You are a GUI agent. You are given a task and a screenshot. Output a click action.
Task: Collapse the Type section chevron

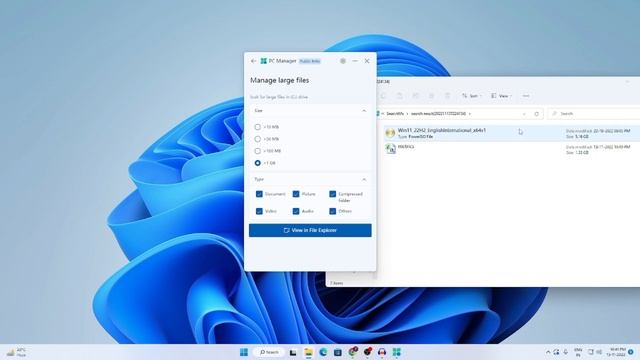(364, 179)
